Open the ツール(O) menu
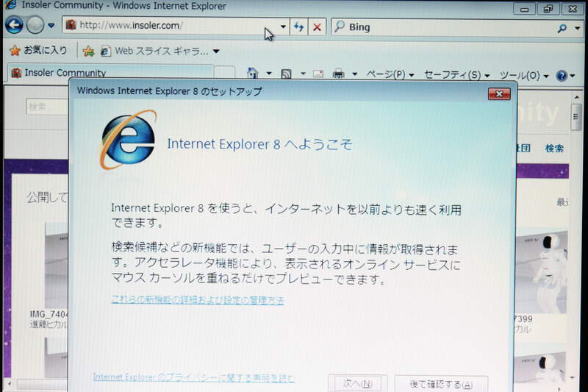 [x=524, y=76]
